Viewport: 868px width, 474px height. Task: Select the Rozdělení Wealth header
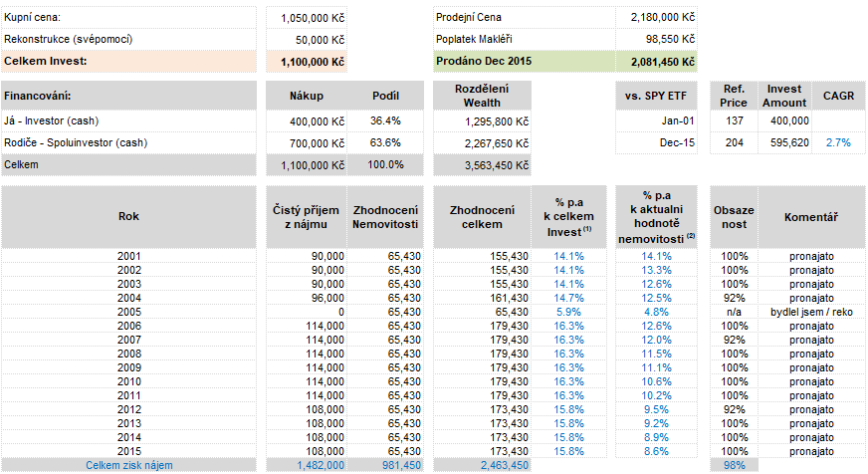coord(482,96)
